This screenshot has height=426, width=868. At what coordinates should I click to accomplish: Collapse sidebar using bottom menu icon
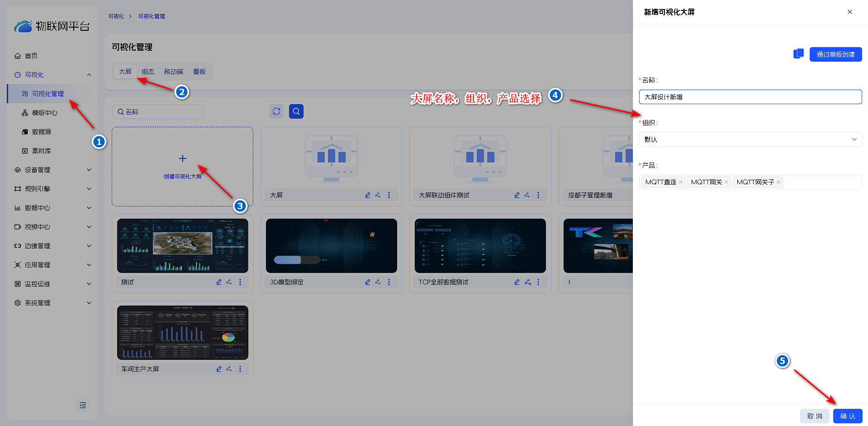[x=83, y=405]
